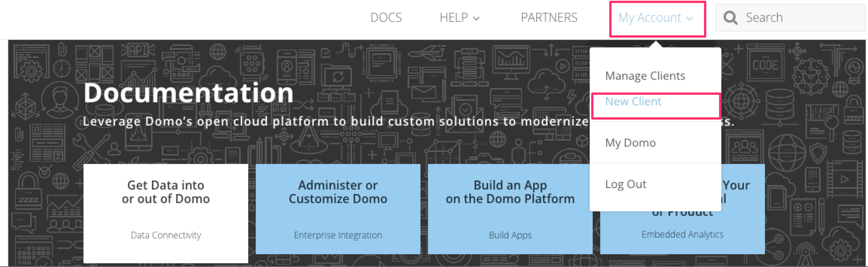868x267 pixels.
Task: Click the search magnifier icon
Action: click(x=730, y=18)
